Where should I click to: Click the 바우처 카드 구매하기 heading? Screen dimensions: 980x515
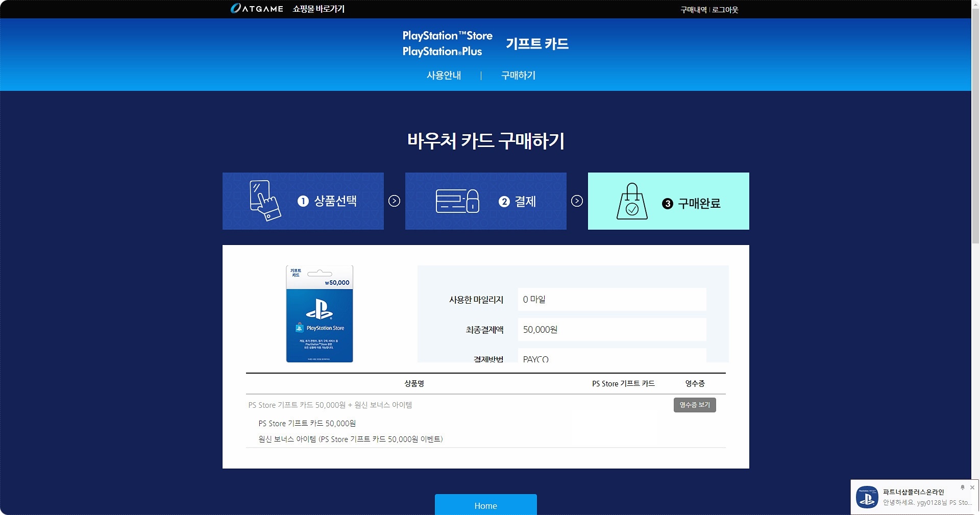[486, 141]
